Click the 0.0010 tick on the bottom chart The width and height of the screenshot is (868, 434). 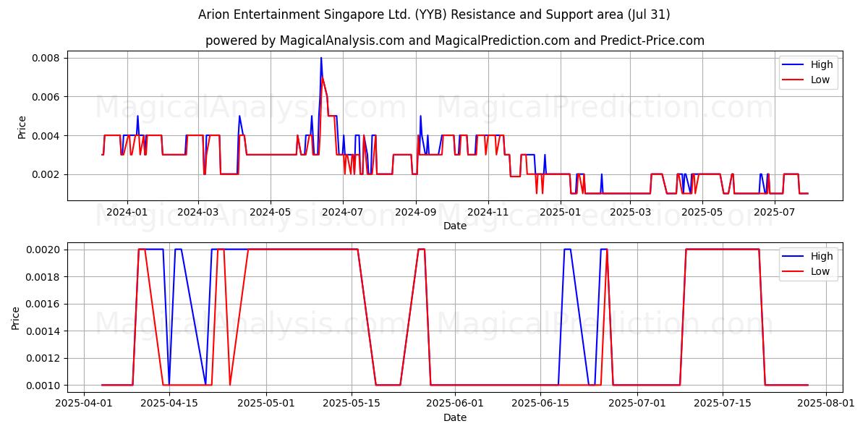(43, 386)
